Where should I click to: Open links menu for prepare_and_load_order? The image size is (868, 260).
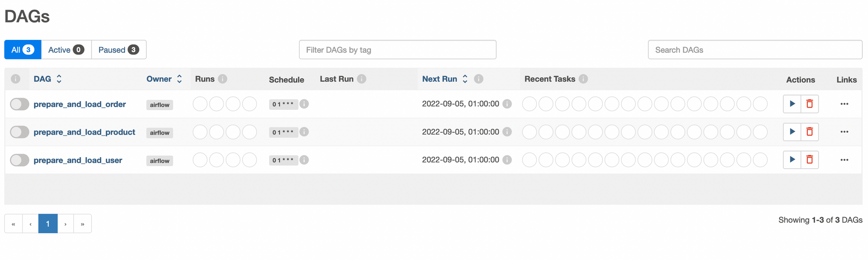pyautogui.click(x=844, y=104)
